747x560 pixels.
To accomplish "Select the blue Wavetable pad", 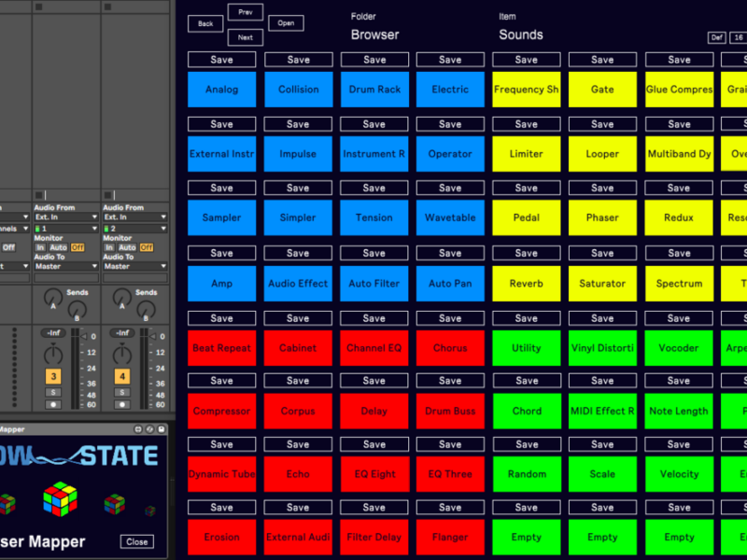I will (x=450, y=217).
